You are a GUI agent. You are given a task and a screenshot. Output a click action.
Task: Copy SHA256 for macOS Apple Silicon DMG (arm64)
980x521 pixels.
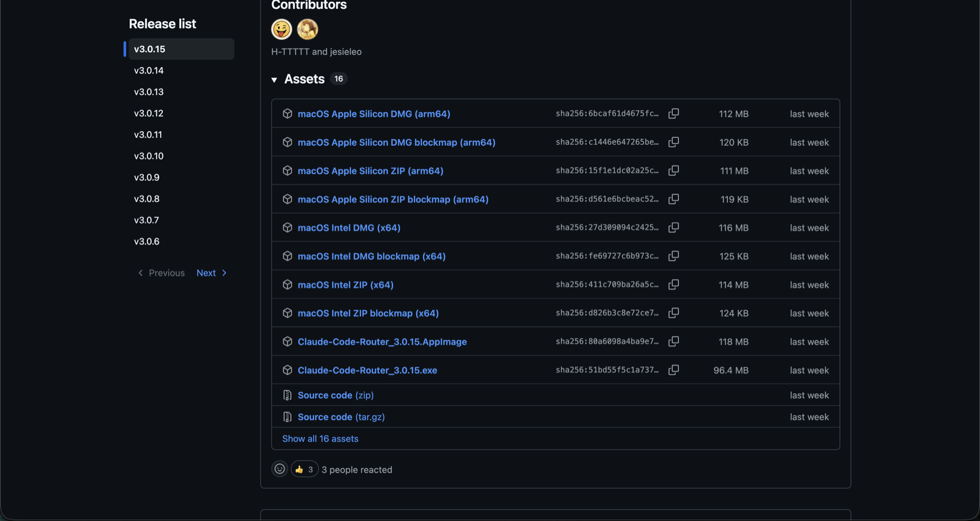point(673,113)
